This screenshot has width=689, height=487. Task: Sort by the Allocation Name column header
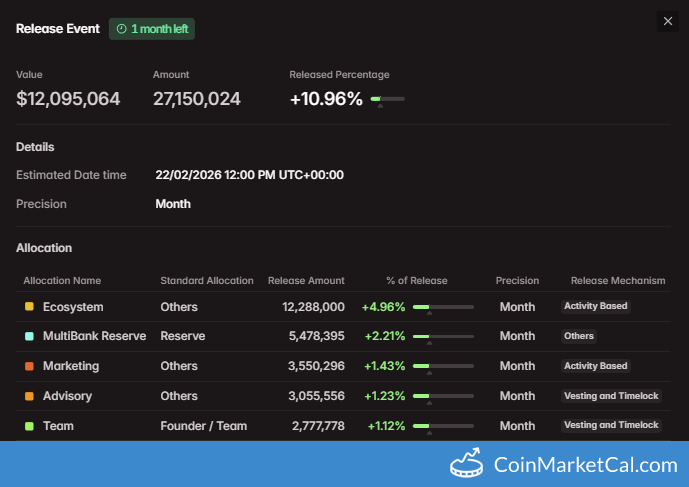[62, 280]
